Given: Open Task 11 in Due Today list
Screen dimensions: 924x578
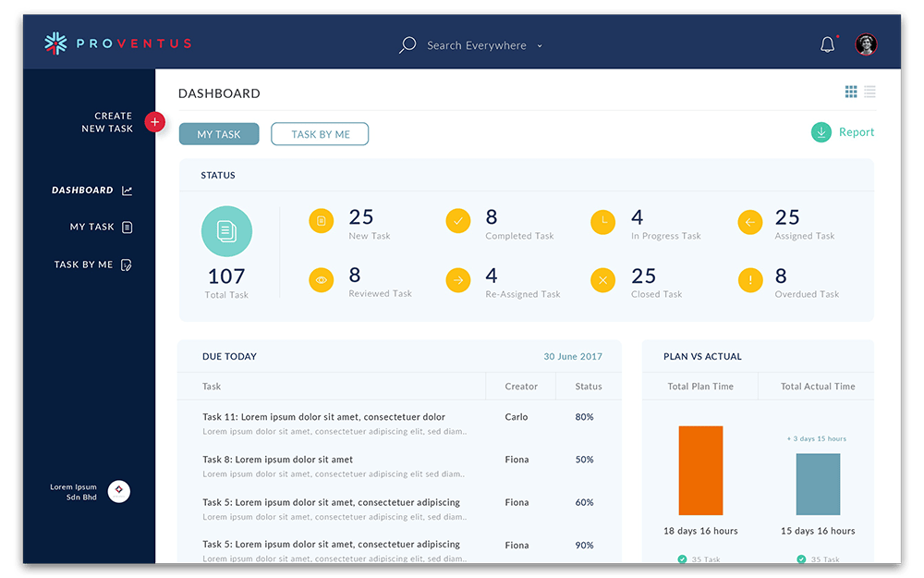Looking at the screenshot, I should tap(323, 417).
